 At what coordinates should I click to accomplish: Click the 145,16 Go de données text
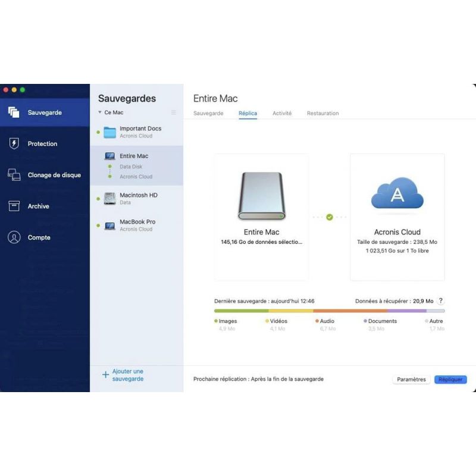pyautogui.click(x=261, y=242)
